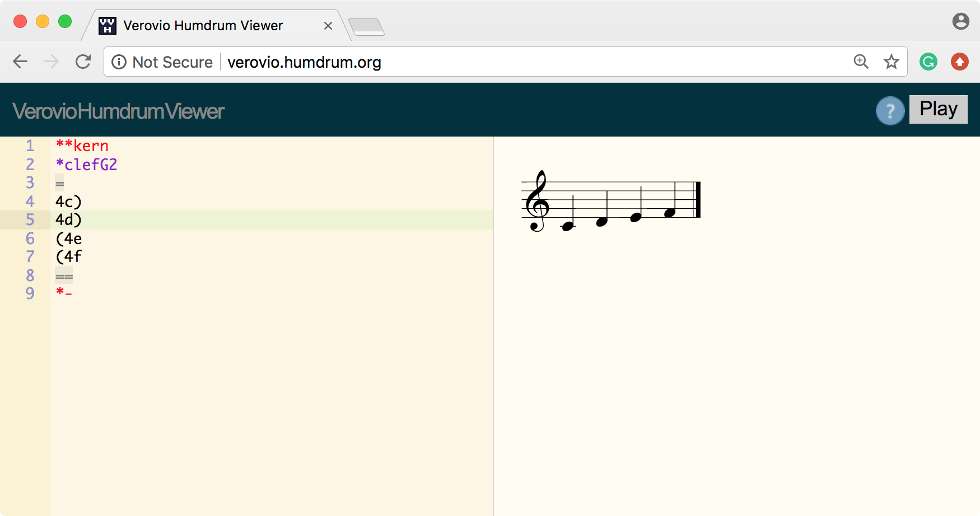980x516 pixels.
Task: Select line number 4 in the editor
Action: tap(30, 201)
